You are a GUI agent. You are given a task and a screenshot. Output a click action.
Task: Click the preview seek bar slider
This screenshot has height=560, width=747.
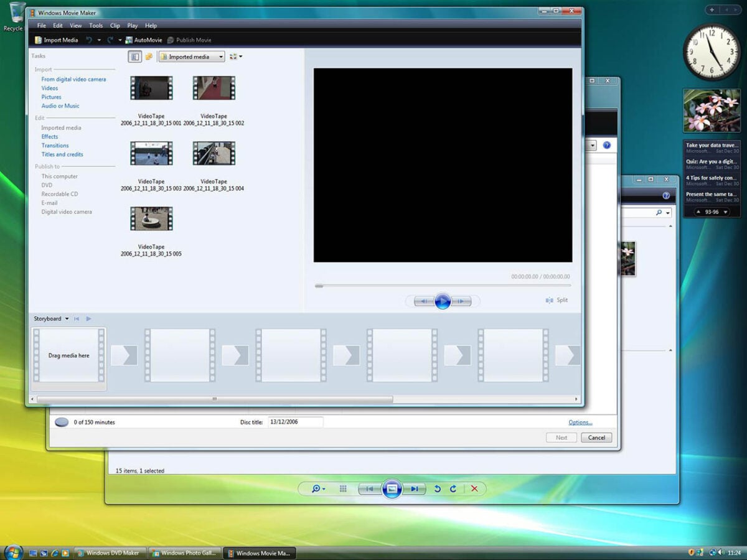click(319, 286)
